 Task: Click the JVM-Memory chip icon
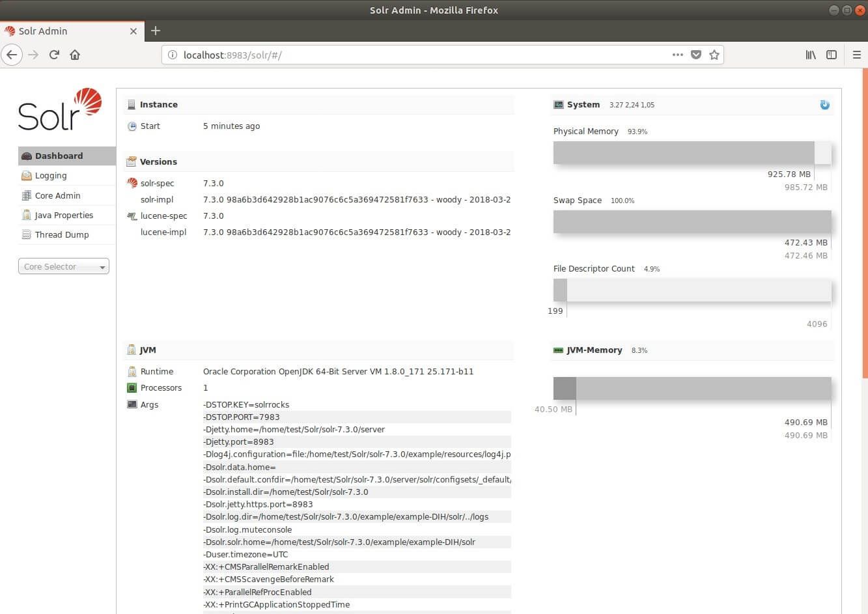pyautogui.click(x=558, y=350)
